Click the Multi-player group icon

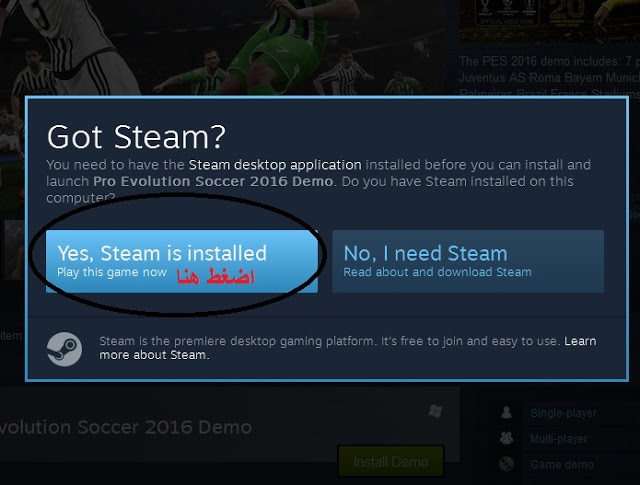(x=507, y=438)
